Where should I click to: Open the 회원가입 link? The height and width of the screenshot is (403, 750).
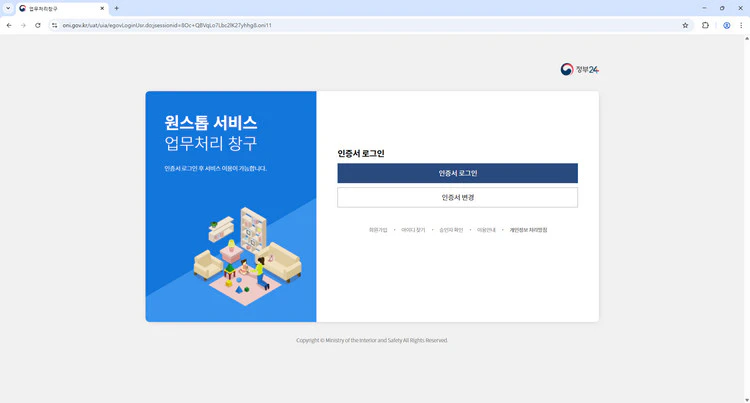[377, 230]
